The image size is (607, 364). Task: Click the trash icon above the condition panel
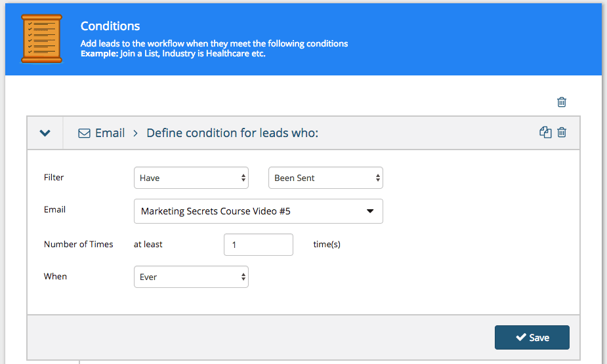562,102
